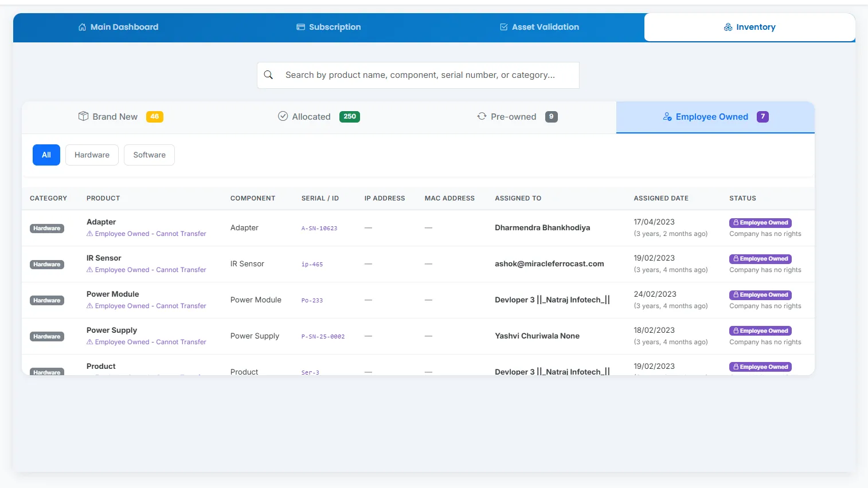Click the IP Address column header
This screenshot has height=488, width=868.
pyautogui.click(x=385, y=198)
